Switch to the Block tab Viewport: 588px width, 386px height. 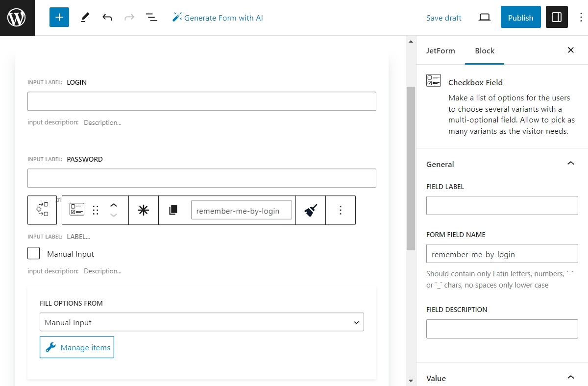click(485, 50)
